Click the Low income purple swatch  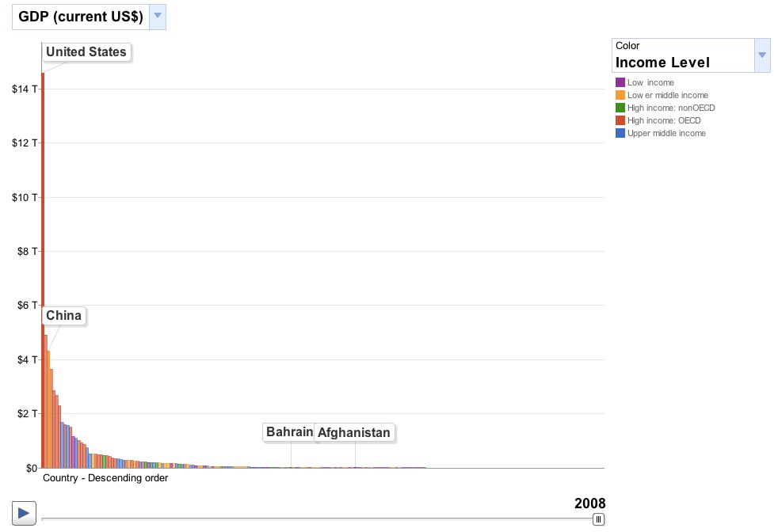click(620, 82)
